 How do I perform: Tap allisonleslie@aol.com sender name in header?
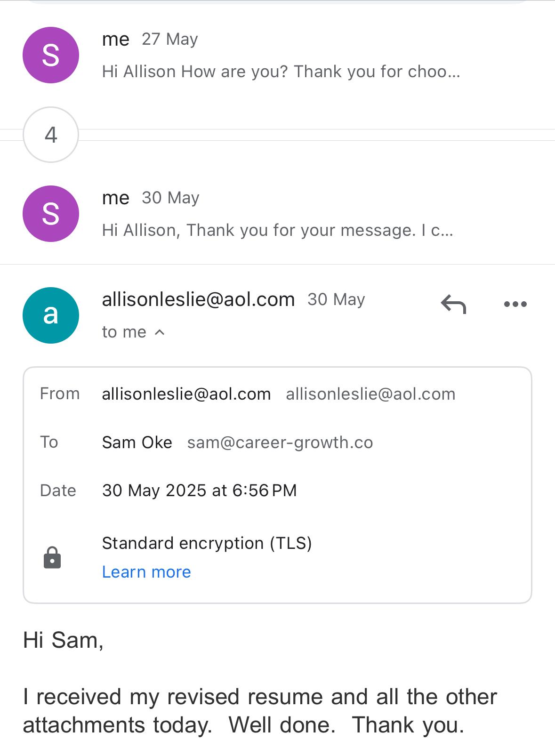(198, 299)
